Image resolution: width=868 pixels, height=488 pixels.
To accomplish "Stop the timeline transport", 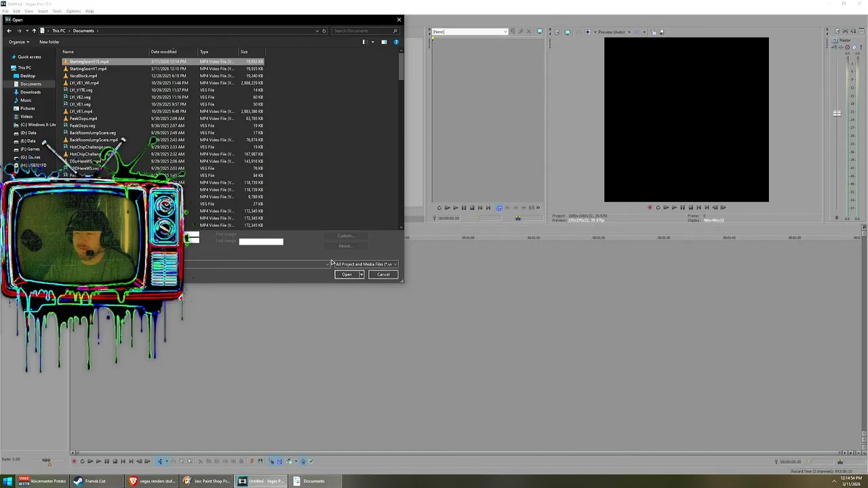I will (x=115, y=462).
